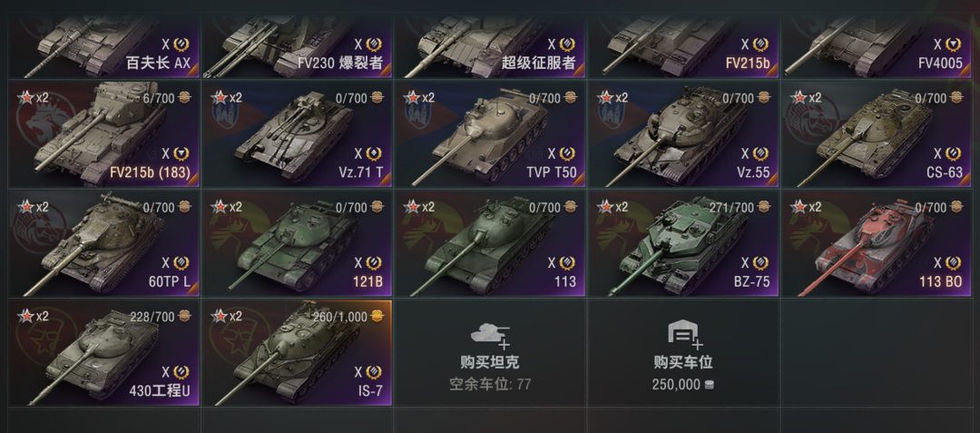980x433 pixels.
Task: Click the tank type emblem on FV4005
Action: [x=954, y=44]
